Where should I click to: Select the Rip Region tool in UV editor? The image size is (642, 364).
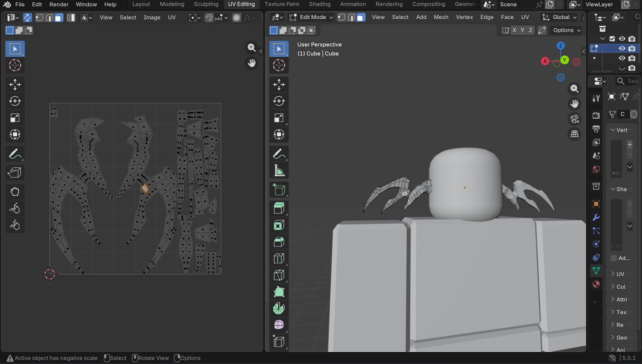point(15,173)
